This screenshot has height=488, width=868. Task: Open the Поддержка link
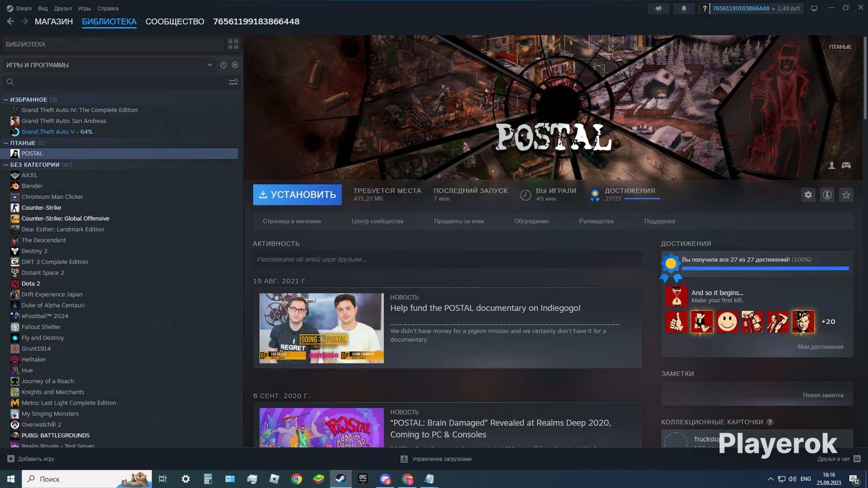click(660, 221)
